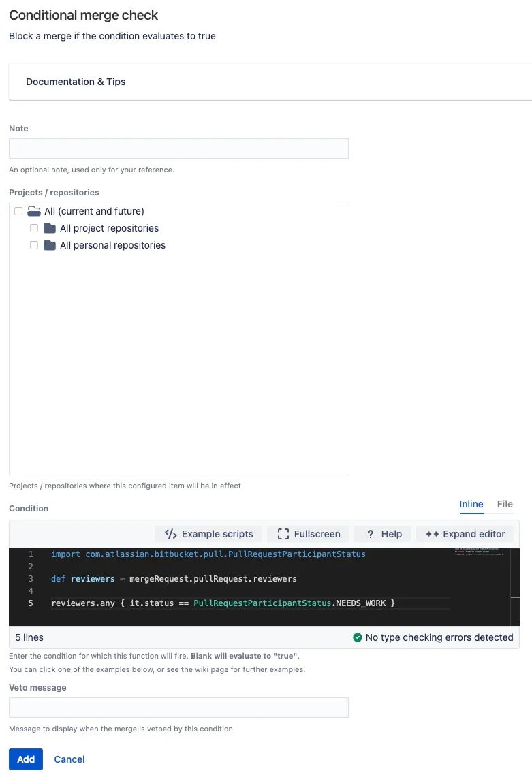Tick the All project repositories checkbox

(x=34, y=228)
